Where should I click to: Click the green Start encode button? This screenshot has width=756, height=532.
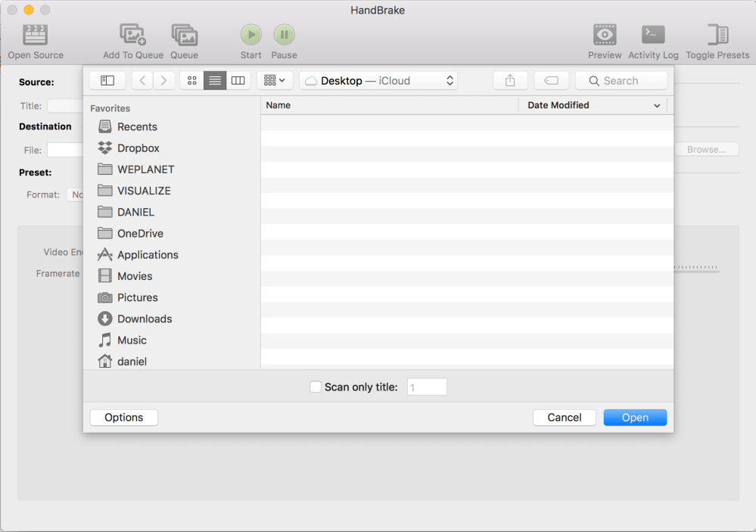coord(250,35)
